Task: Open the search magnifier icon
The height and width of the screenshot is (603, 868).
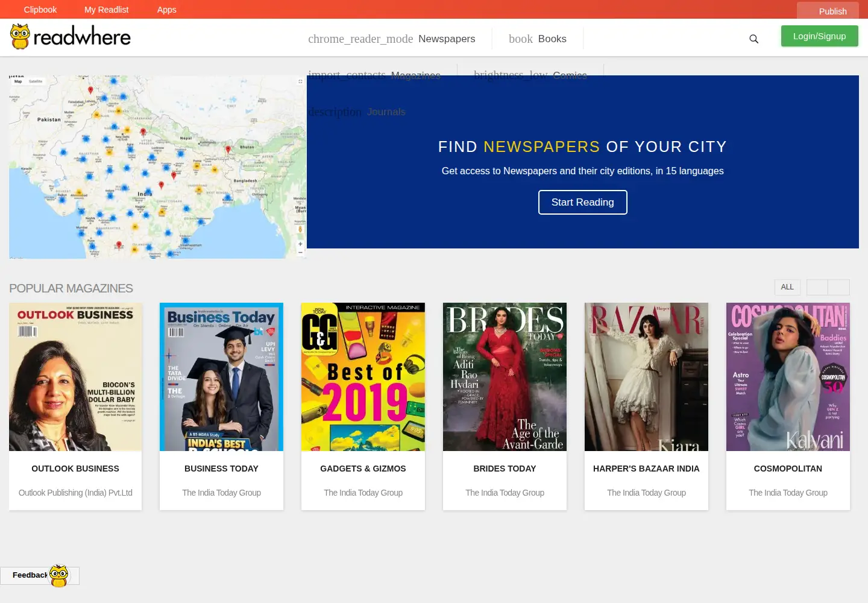Action: pyautogui.click(x=753, y=39)
